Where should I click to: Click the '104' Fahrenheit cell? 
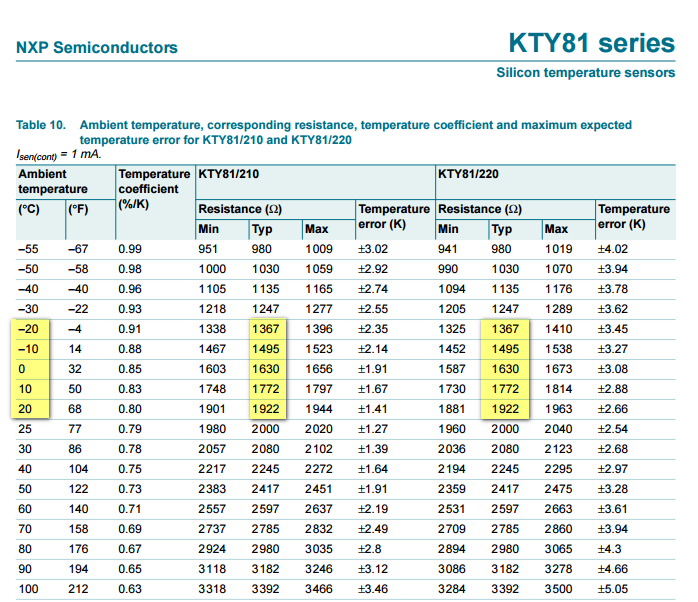[78, 470]
